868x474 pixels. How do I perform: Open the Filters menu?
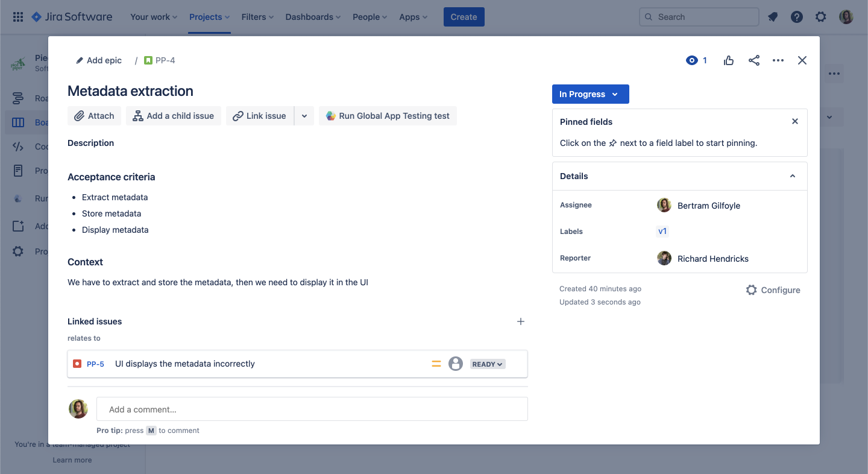tap(257, 17)
